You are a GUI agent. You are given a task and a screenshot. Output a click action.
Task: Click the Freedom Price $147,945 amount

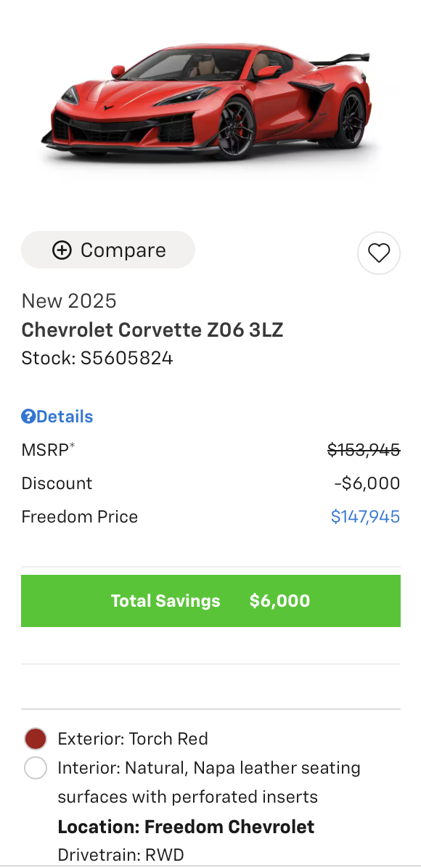pyautogui.click(x=365, y=517)
